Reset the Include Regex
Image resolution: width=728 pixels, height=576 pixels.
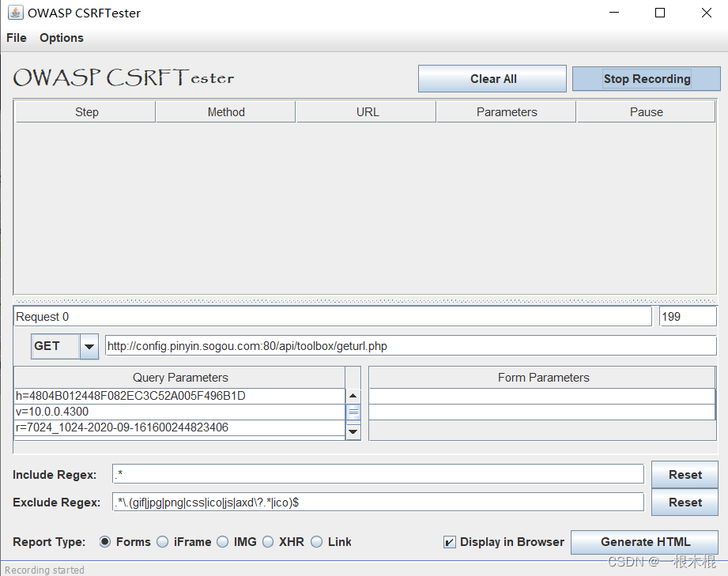coord(685,474)
